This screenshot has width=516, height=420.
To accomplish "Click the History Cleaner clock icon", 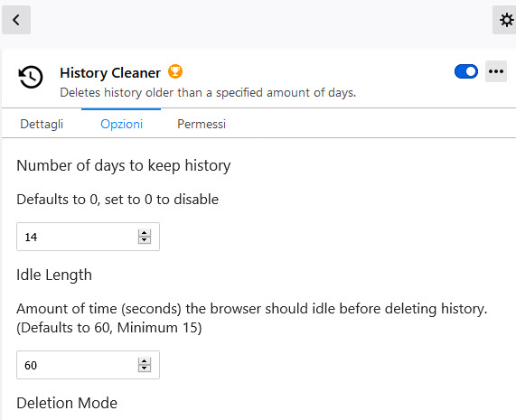I will [31, 77].
